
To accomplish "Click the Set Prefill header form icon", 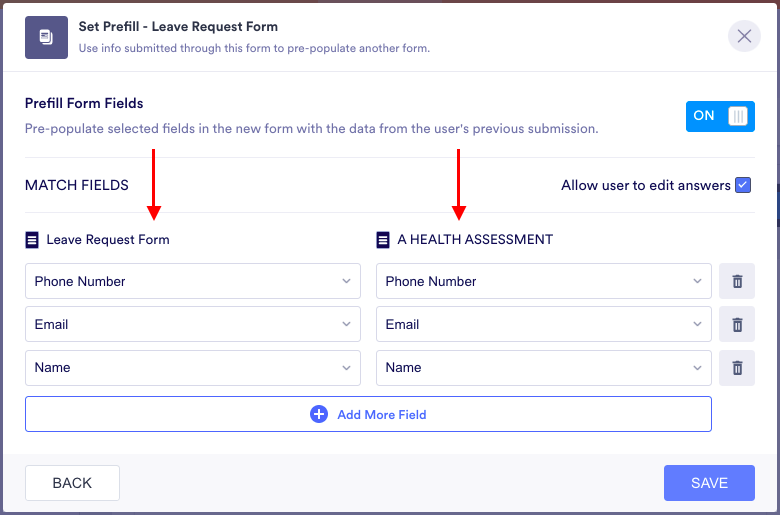I will (x=46, y=37).
